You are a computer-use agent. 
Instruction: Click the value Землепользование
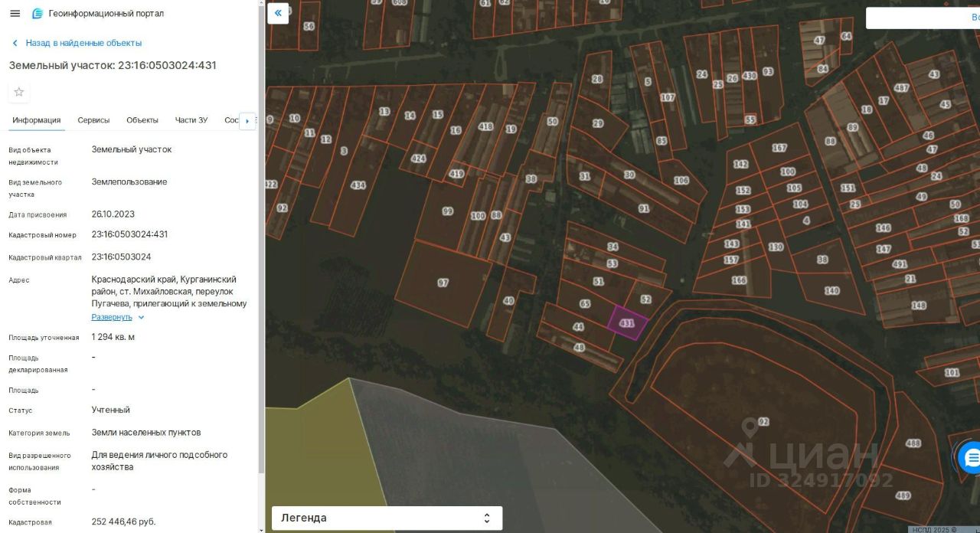[x=129, y=182]
